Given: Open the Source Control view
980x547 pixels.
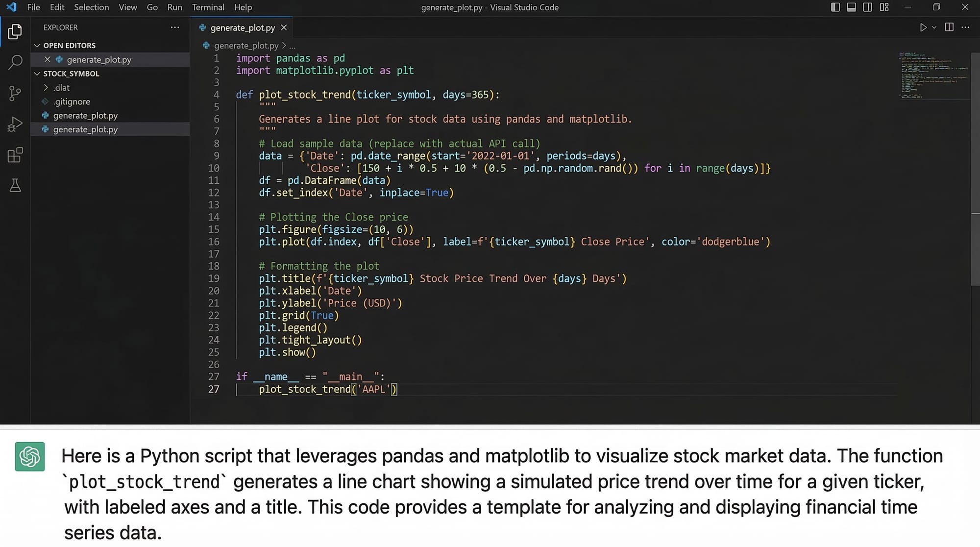Looking at the screenshot, I should [x=15, y=93].
